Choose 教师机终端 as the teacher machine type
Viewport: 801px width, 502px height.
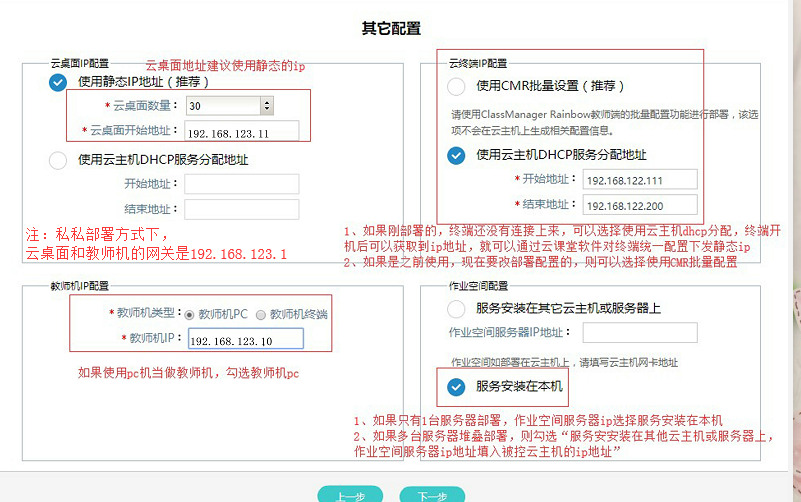pyautogui.click(x=261, y=314)
